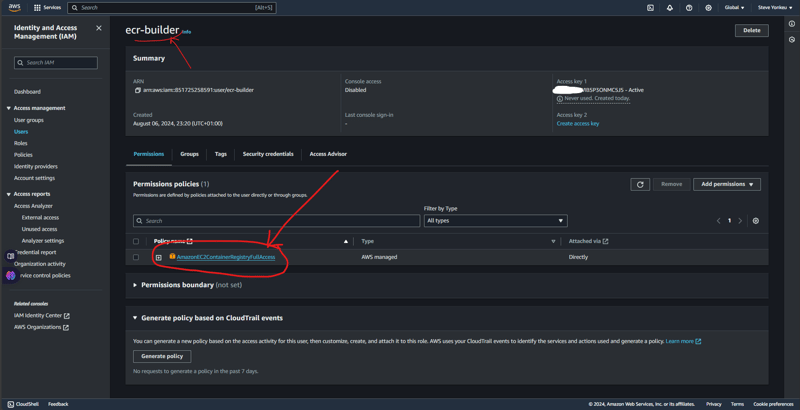Switch to the Permissions tab

(148, 154)
